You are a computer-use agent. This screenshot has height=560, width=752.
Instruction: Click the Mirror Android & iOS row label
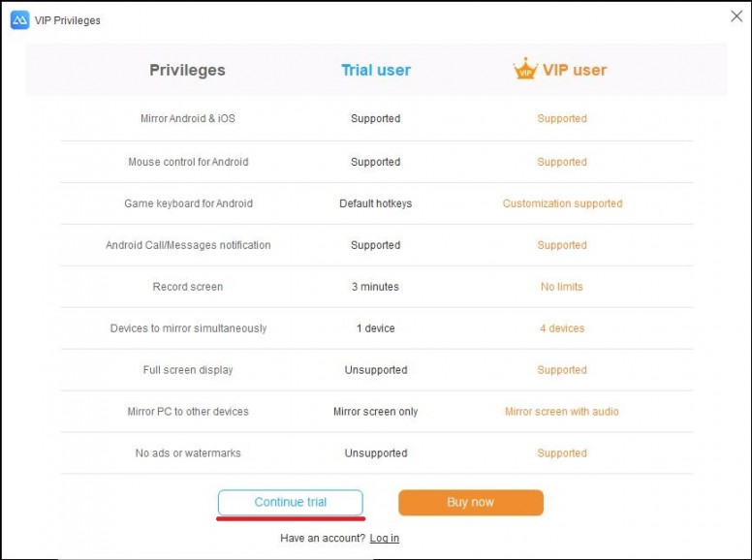(188, 118)
